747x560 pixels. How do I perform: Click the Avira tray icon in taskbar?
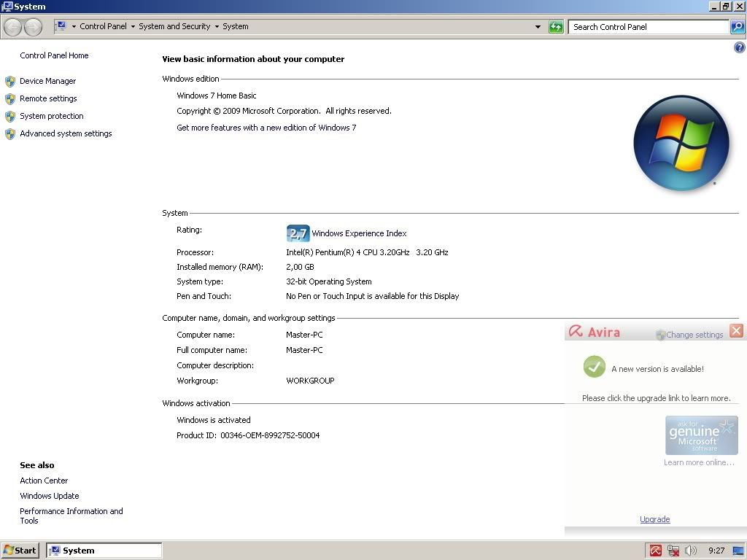(x=656, y=551)
